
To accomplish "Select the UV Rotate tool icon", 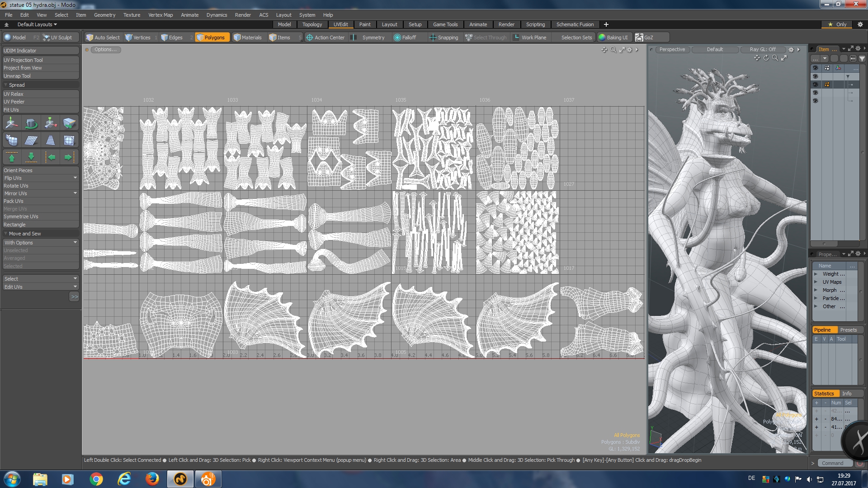I will pos(31,123).
